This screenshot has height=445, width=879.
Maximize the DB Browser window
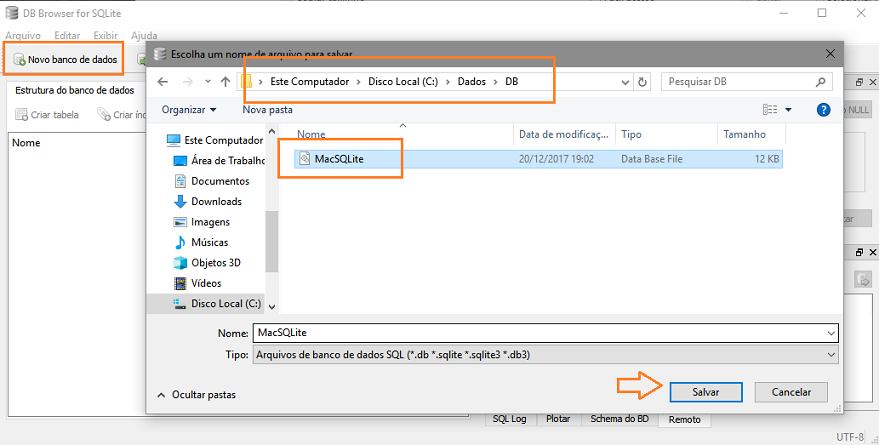click(x=822, y=13)
